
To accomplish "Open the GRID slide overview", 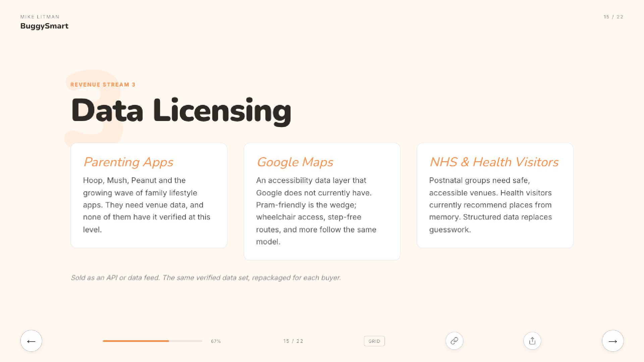I will (374, 341).
